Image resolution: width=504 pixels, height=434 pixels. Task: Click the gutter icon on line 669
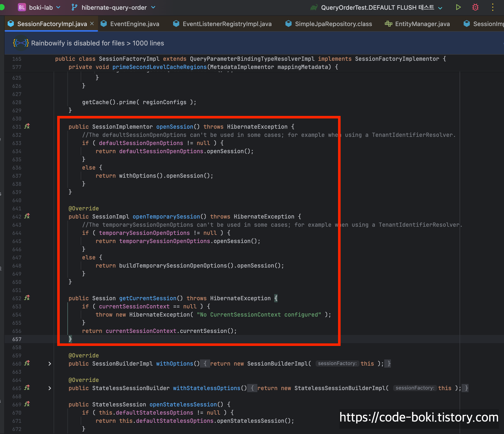(27, 404)
